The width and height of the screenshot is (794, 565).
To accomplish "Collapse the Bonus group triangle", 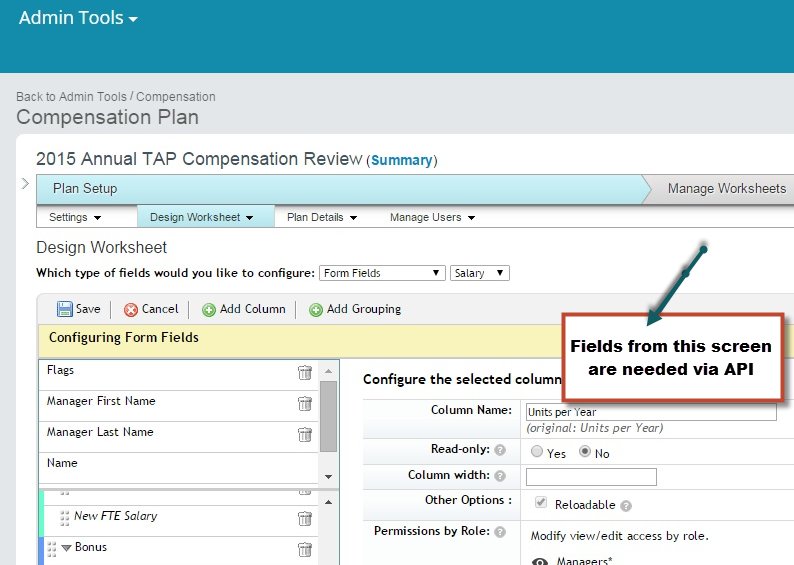I will (66, 548).
